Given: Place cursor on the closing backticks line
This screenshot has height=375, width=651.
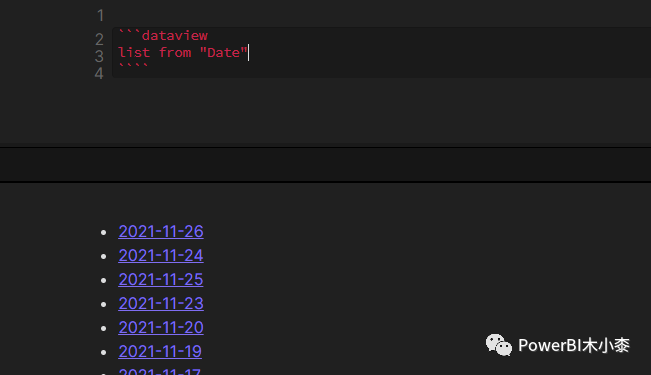Looking at the screenshot, I should point(133,66).
